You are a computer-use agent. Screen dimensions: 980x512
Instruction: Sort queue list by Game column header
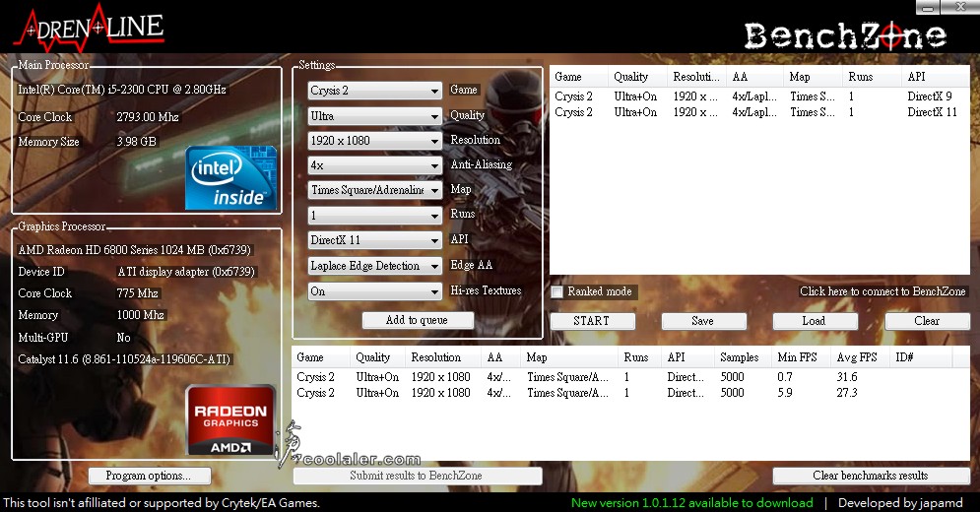(x=579, y=77)
